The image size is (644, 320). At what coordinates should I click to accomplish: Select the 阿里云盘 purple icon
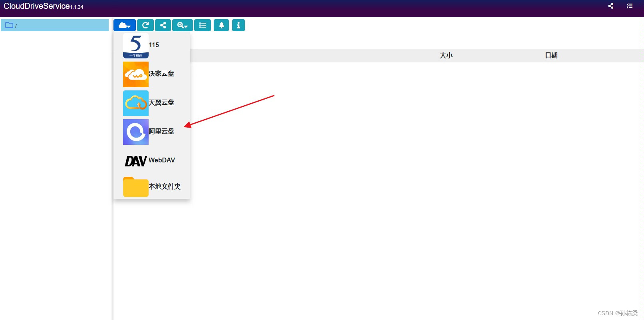pos(136,132)
